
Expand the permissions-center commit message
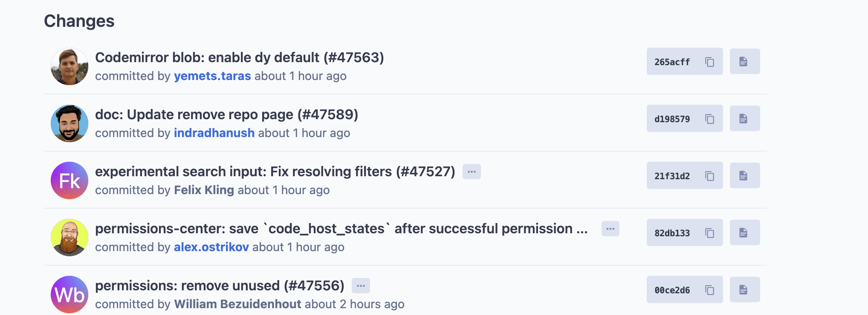point(610,229)
